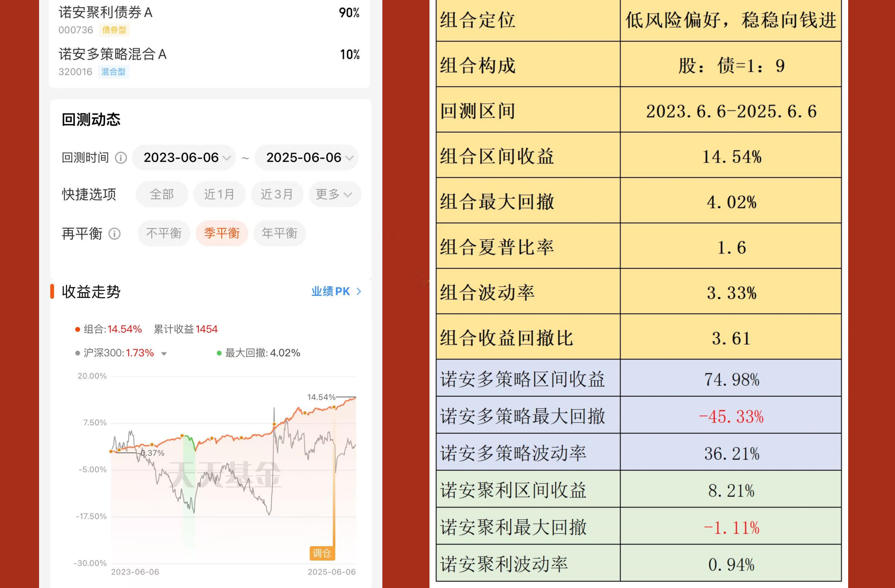Click the 组合构成 row label
Image resolution: width=895 pixels, height=588 pixels.
click(x=478, y=66)
